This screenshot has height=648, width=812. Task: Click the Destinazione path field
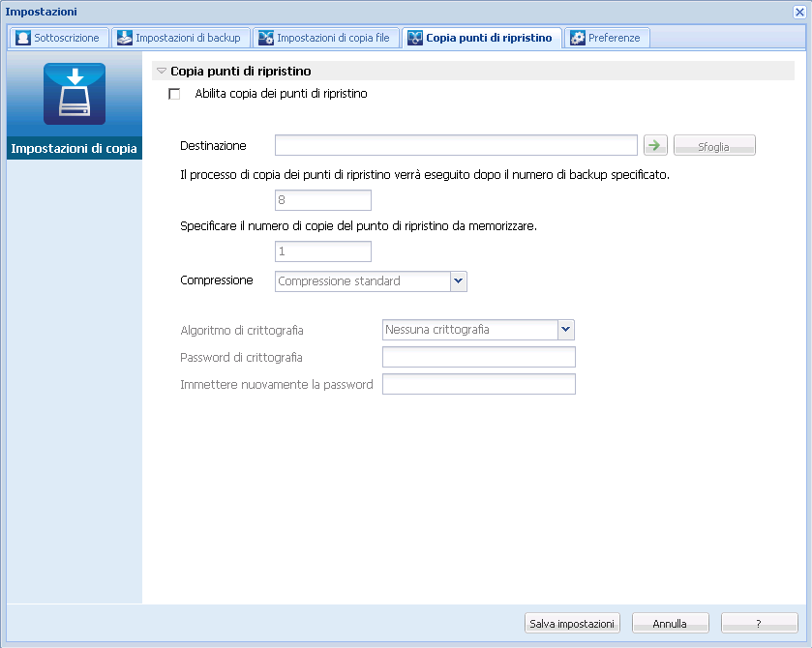(456, 145)
